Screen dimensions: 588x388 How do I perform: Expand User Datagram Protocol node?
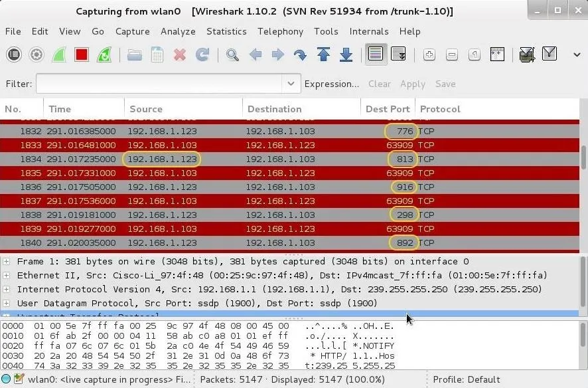click(7, 303)
